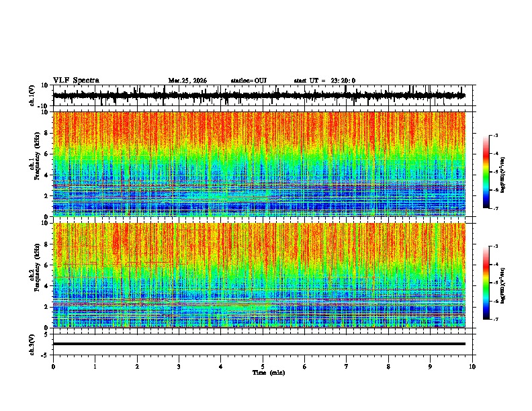Screen dimensions: 532x411
Task: Click the "-3" label on ch.2 color scale
Action: coord(496,246)
